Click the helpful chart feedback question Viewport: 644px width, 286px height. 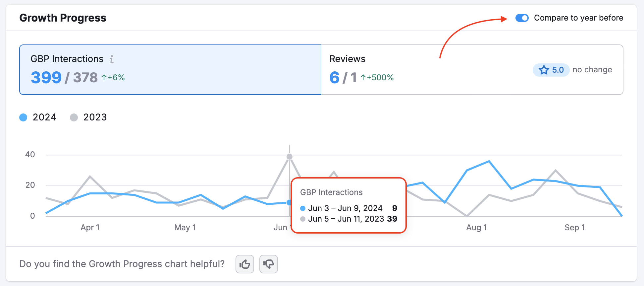click(x=122, y=264)
